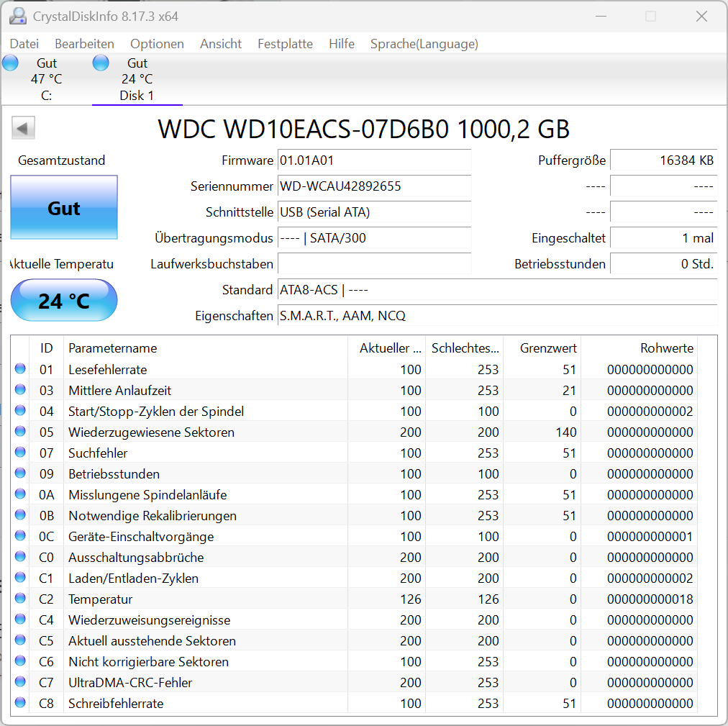Click the empty Laufwerksbuchstaben field

tap(374, 264)
